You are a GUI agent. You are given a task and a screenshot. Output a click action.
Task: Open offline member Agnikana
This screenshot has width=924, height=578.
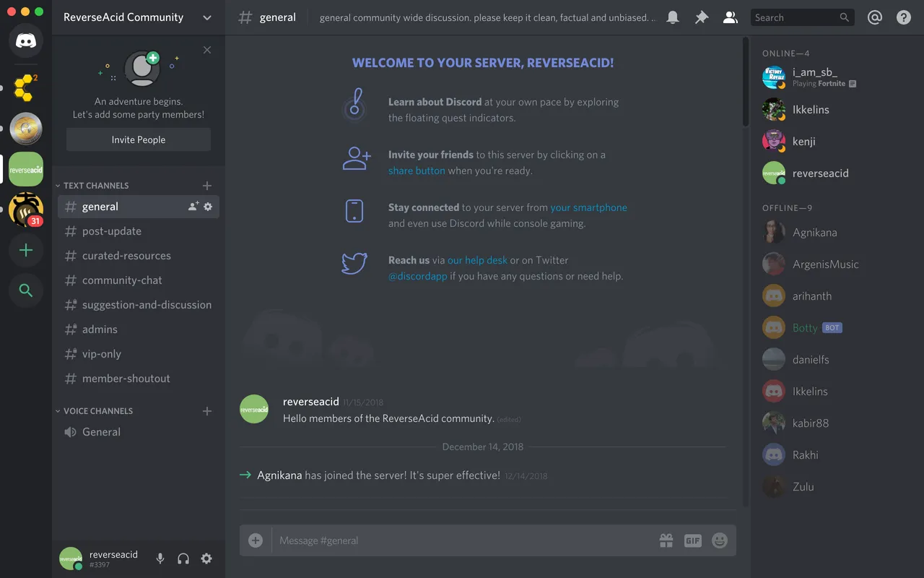pyautogui.click(x=837, y=233)
